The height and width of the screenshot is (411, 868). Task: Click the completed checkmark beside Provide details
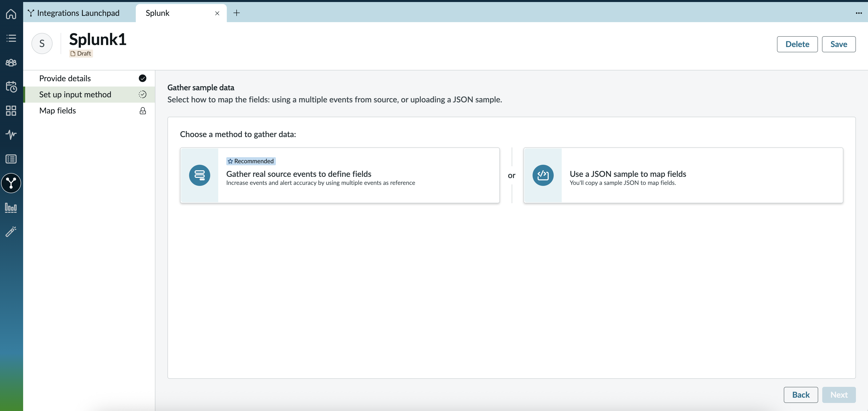(143, 78)
